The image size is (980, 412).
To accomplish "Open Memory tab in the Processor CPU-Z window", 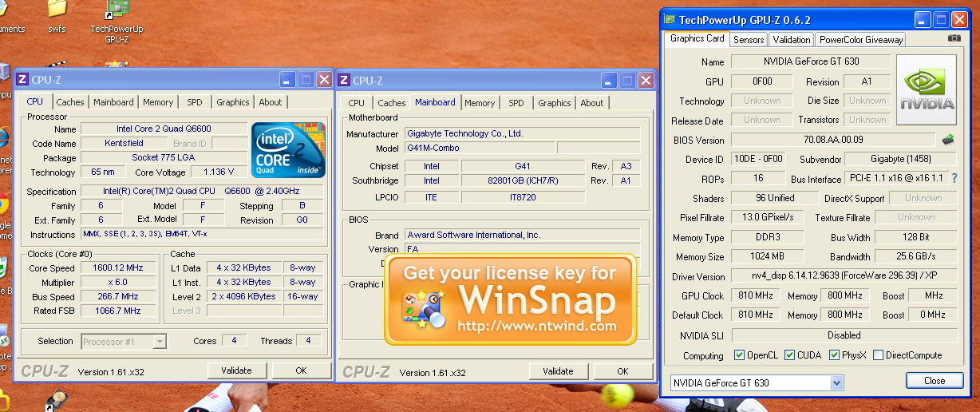I will (x=158, y=102).
